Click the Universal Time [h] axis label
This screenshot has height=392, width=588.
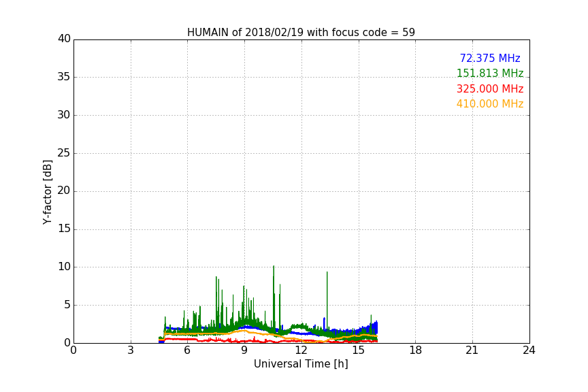[301, 364]
